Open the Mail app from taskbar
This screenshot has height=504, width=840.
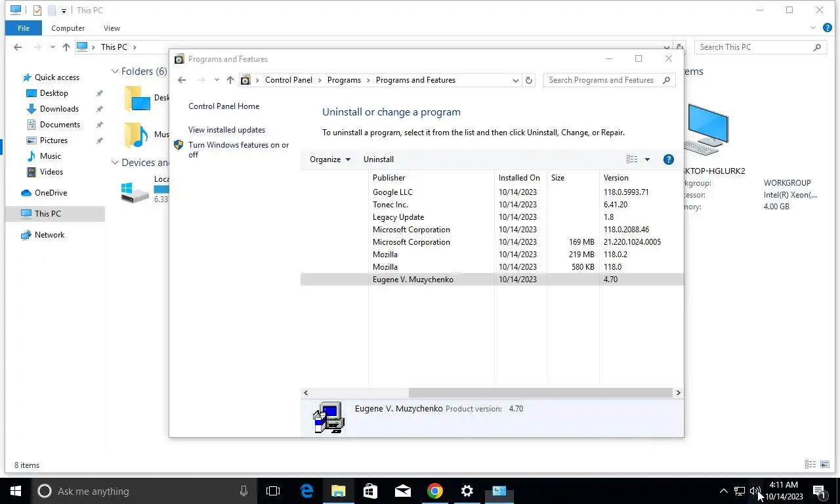click(402, 491)
